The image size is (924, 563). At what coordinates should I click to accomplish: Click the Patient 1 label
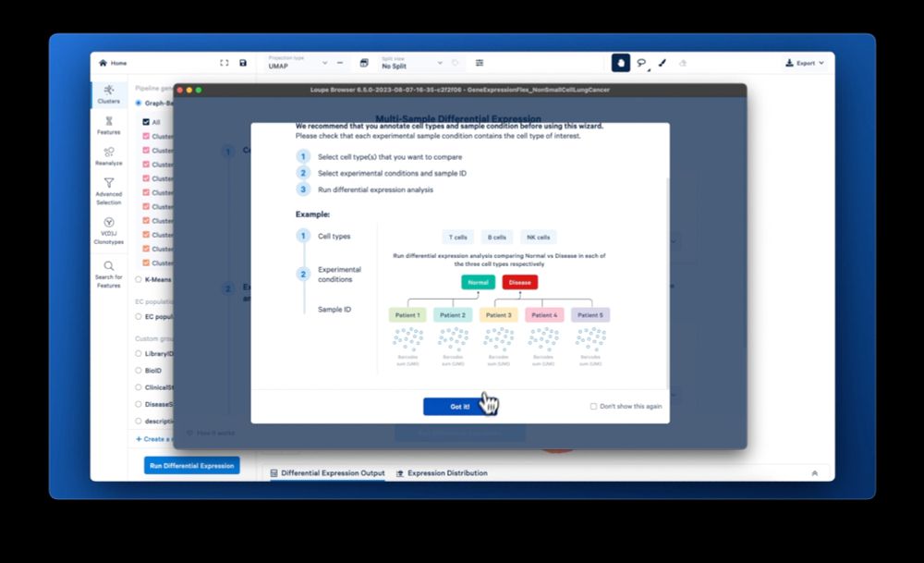[407, 315]
